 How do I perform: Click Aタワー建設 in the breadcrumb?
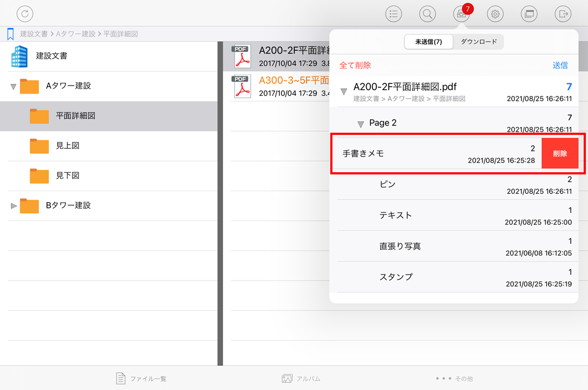pos(76,34)
